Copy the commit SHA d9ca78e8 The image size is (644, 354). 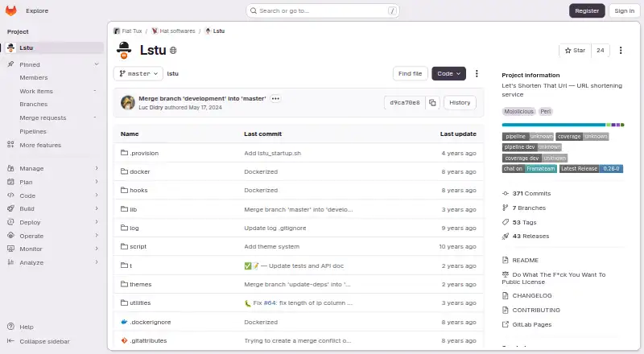pyautogui.click(x=432, y=103)
